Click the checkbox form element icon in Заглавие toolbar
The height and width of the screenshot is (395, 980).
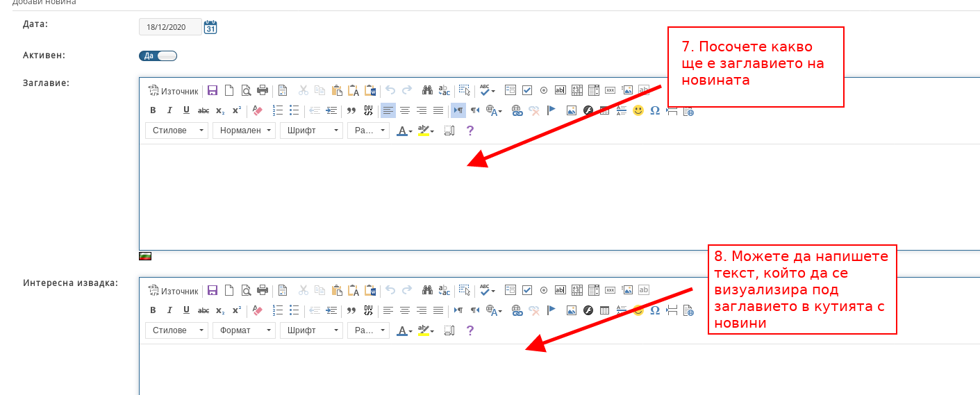[527, 90]
